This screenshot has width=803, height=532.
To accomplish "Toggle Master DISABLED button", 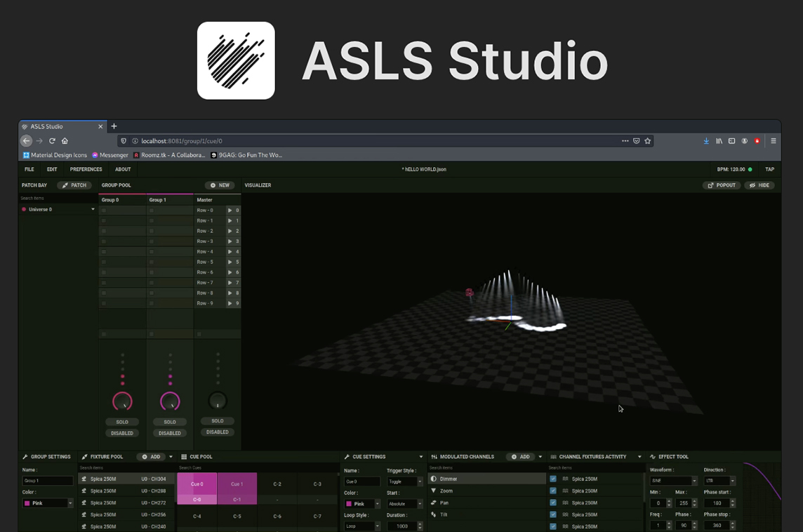I will pos(218,432).
